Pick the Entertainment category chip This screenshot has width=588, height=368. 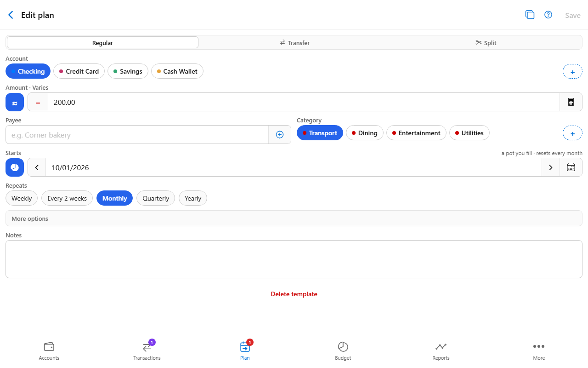tap(416, 133)
